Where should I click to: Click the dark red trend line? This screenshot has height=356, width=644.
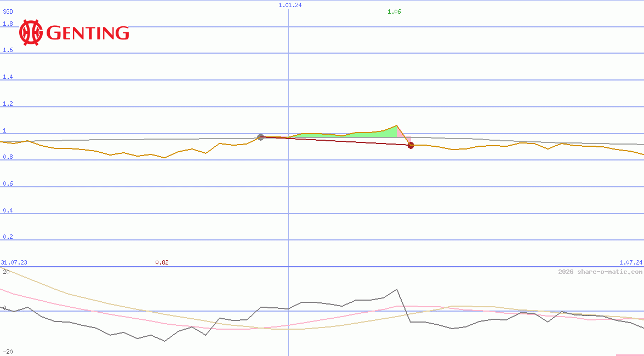335,141
